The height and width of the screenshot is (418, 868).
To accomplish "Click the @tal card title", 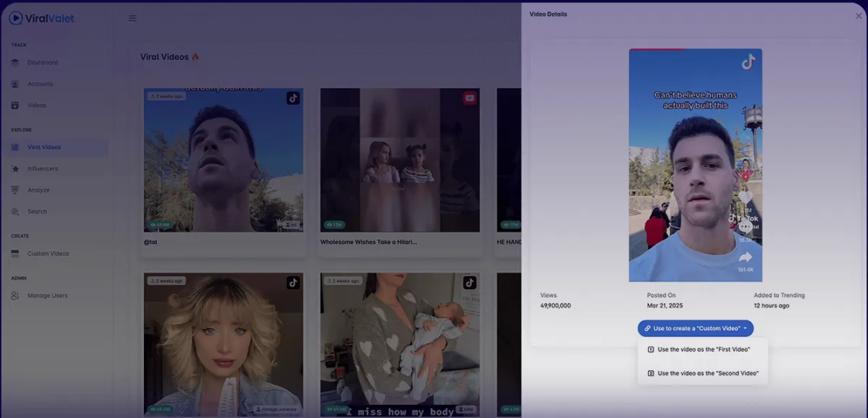I will [150, 242].
